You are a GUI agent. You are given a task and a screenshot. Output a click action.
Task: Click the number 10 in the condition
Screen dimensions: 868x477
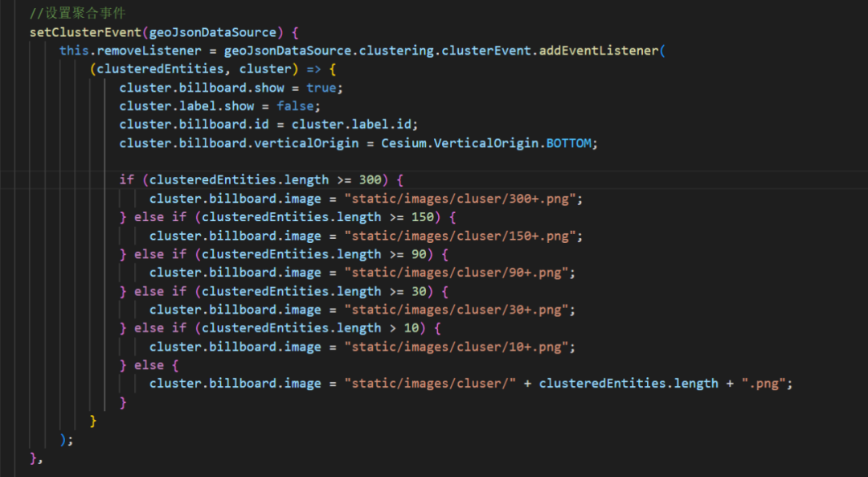pos(411,328)
